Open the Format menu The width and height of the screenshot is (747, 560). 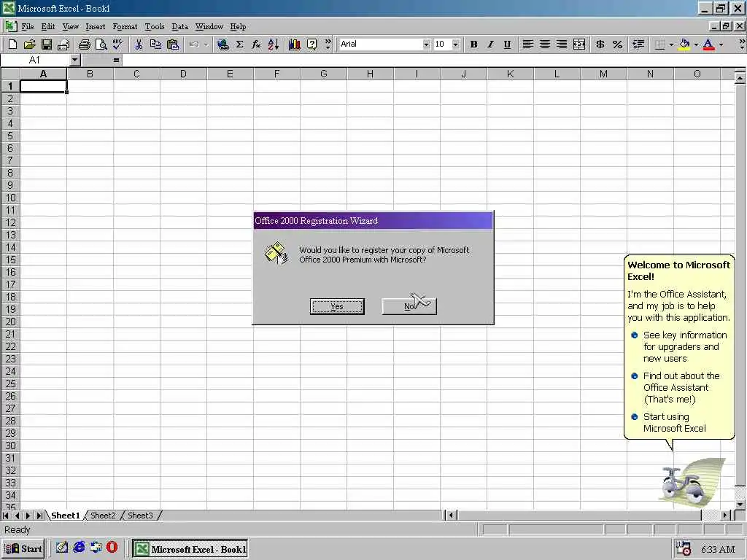click(x=125, y=27)
